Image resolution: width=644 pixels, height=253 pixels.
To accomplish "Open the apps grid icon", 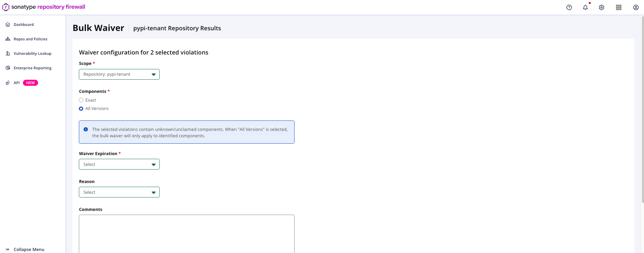I will click(619, 7).
